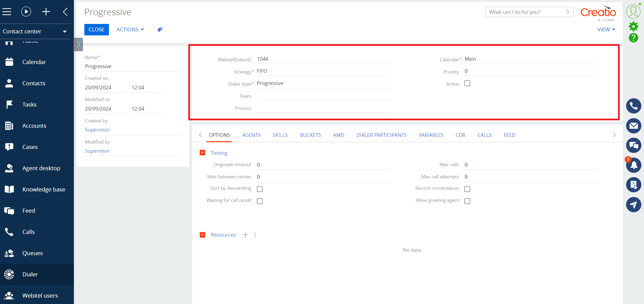Open the hamburger navigation menu
This screenshot has height=304, width=644.
[7, 12]
